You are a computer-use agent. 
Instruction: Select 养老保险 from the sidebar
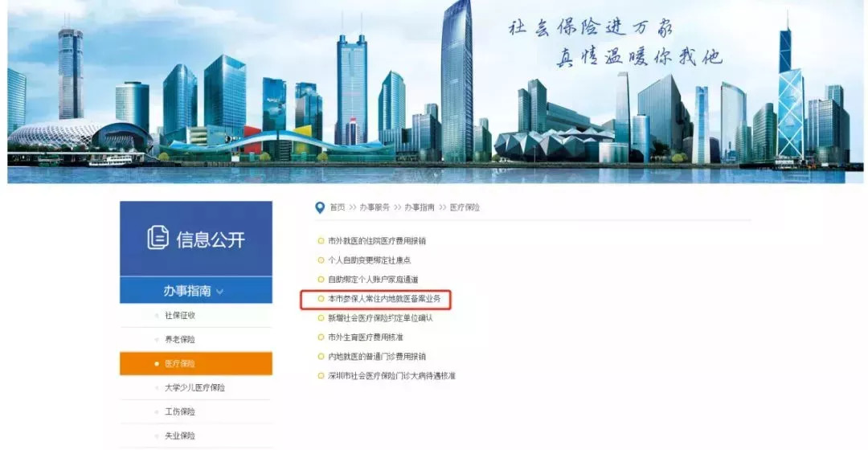tap(180, 339)
